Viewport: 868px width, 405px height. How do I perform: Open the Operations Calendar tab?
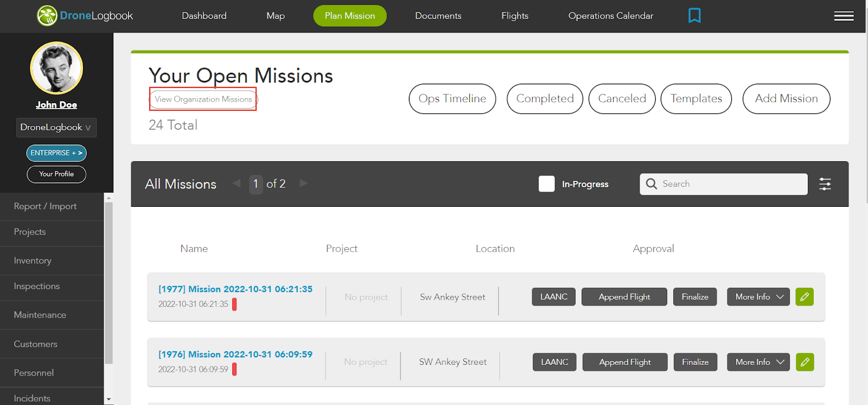point(611,16)
